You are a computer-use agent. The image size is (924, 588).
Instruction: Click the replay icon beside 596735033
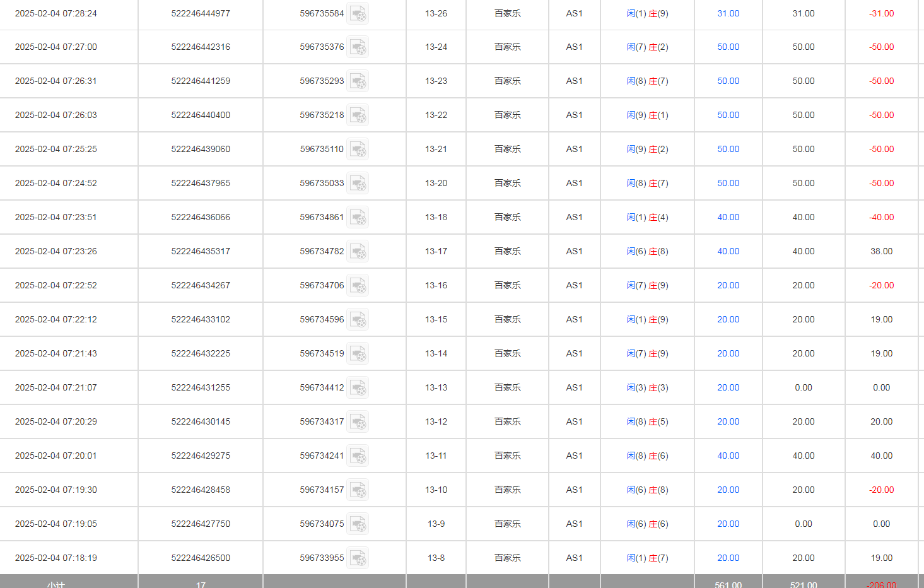358,184
